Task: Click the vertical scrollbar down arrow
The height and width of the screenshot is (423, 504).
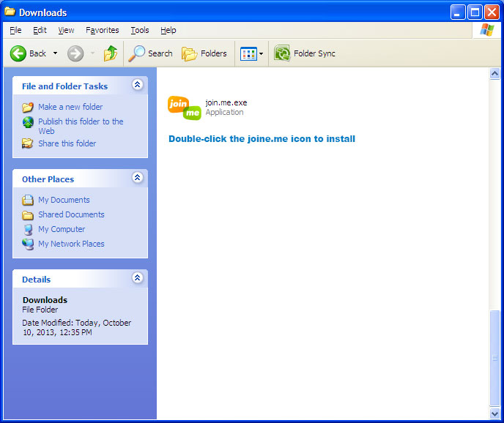Action: [x=495, y=413]
